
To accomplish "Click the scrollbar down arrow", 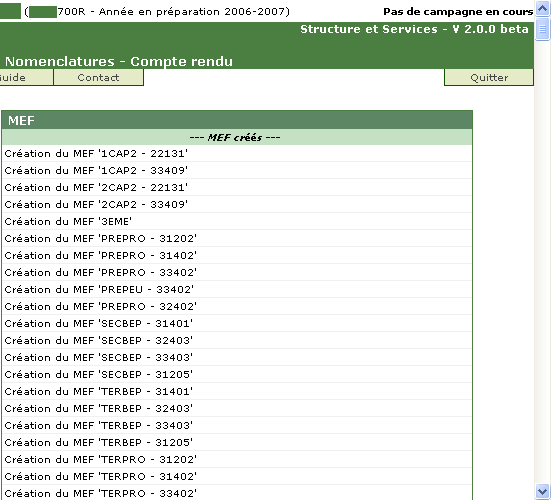I will (x=543, y=491).
